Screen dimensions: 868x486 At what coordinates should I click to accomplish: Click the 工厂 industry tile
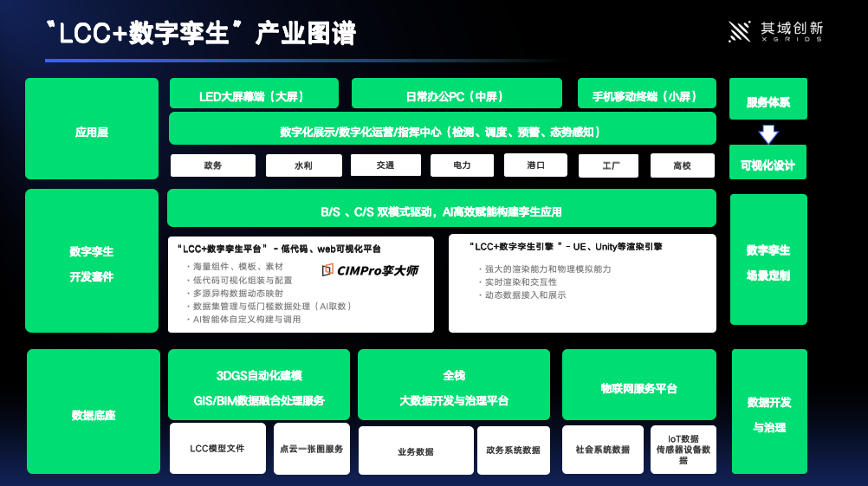click(608, 166)
